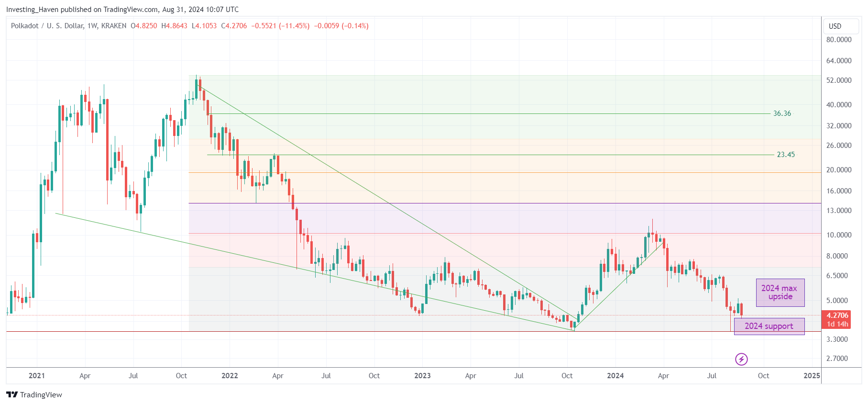Click the change value −0.5521 (−11.45%)
The image size is (868, 405).
pos(281,26)
